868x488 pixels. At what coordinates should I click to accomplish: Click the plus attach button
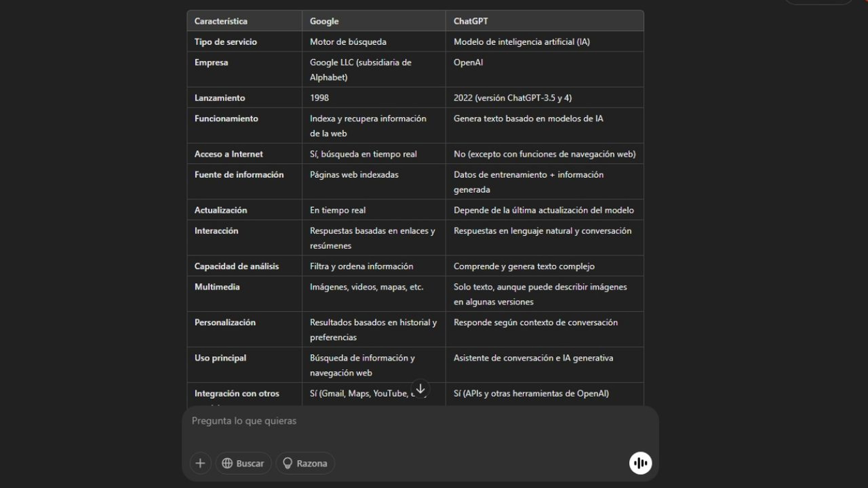(200, 463)
